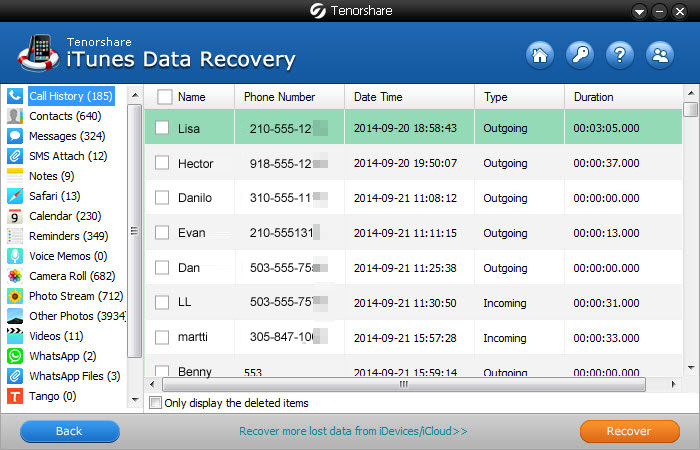Click table horizontal scrollbar left arrow
This screenshot has width=700, height=450.
pyautogui.click(x=152, y=384)
